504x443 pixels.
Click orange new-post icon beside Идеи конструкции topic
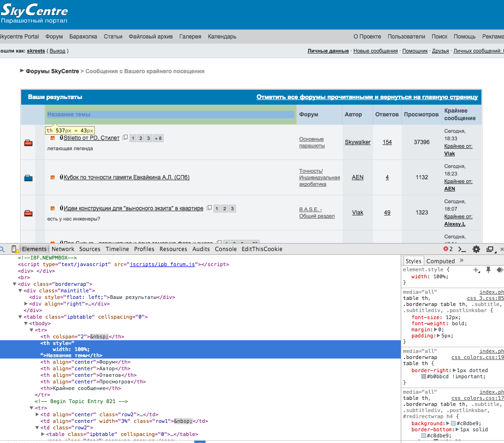coord(53,208)
